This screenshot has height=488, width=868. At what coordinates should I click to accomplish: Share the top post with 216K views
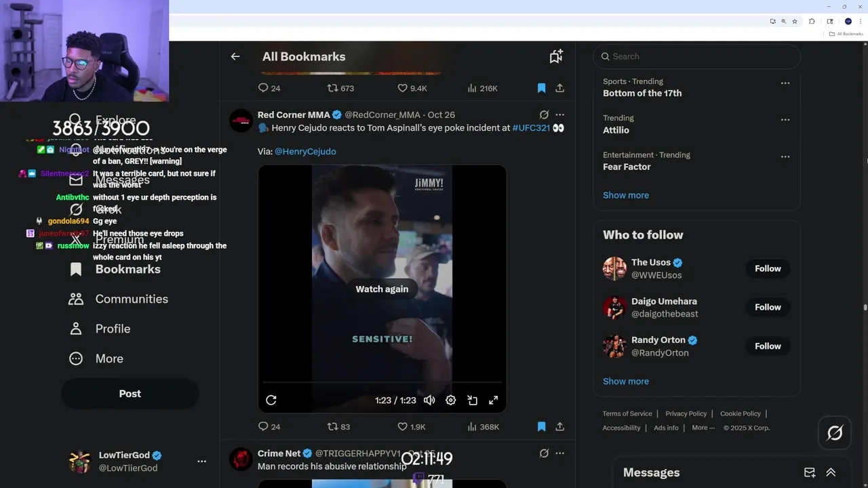tap(559, 88)
